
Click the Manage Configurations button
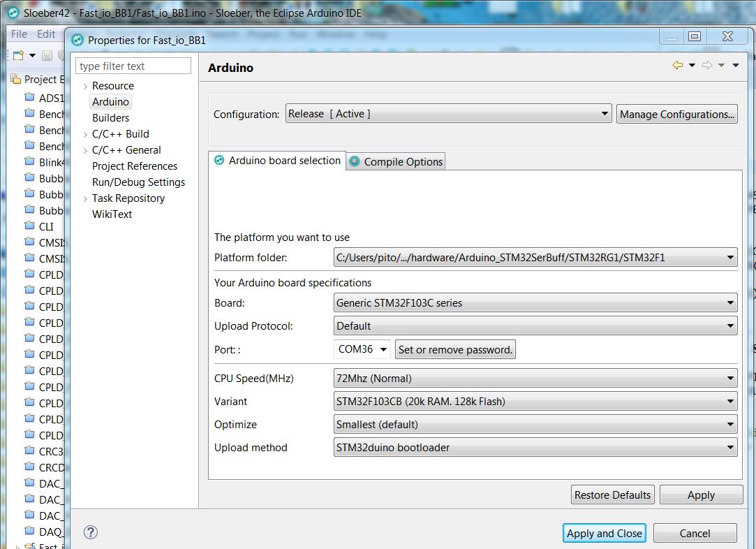point(676,114)
